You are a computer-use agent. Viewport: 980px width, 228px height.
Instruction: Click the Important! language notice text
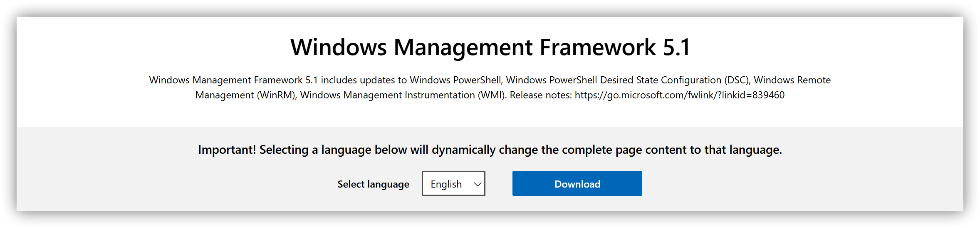click(x=490, y=150)
